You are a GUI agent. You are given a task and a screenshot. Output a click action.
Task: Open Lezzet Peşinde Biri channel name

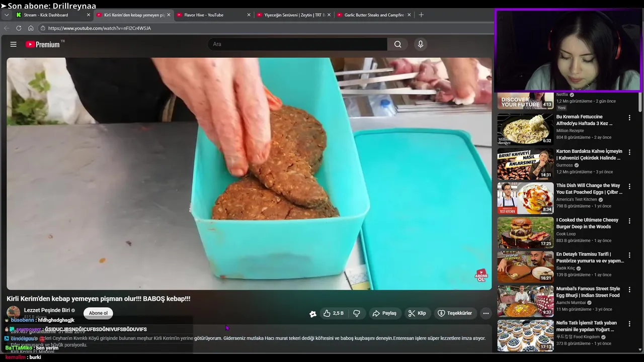coord(47,310)
